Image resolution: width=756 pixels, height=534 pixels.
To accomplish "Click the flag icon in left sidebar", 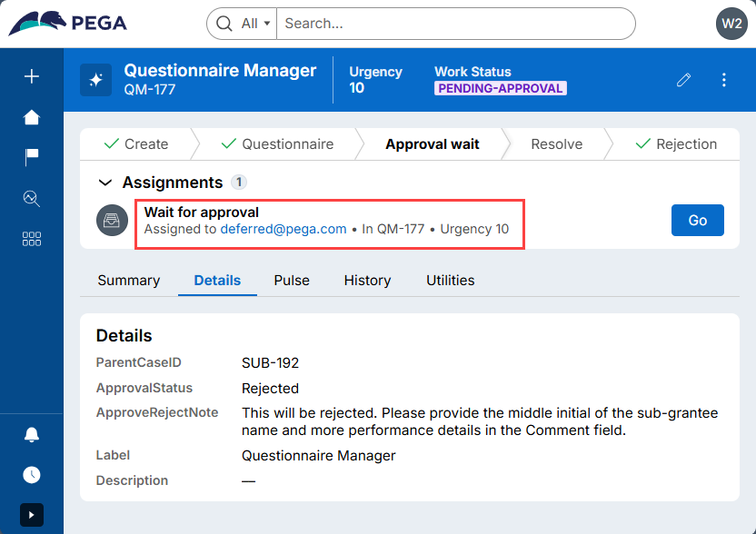I will click(x=32, y=157).
